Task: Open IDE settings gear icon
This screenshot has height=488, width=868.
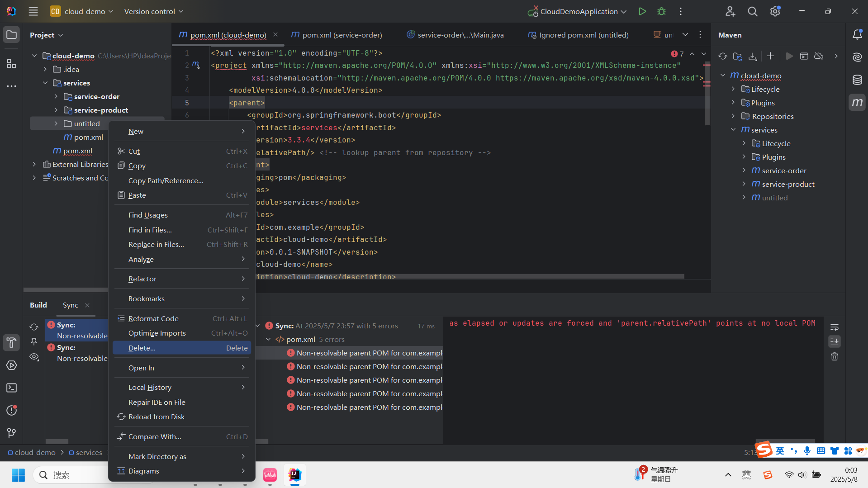Action: [775, 11]
